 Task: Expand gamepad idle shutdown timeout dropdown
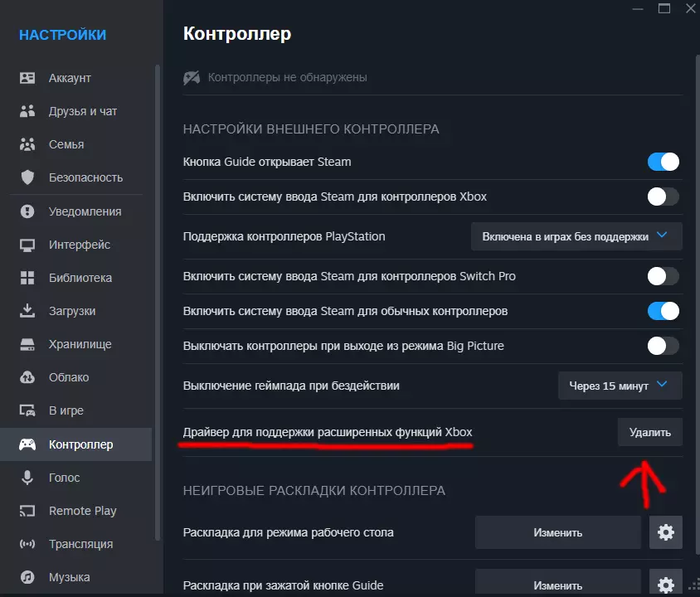[x=620, y=386]
